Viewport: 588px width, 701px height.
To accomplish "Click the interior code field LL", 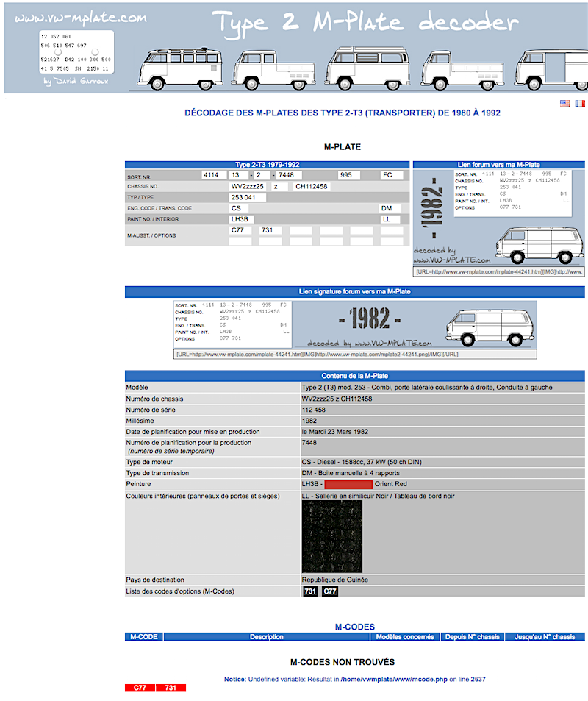I will point(389,219).
